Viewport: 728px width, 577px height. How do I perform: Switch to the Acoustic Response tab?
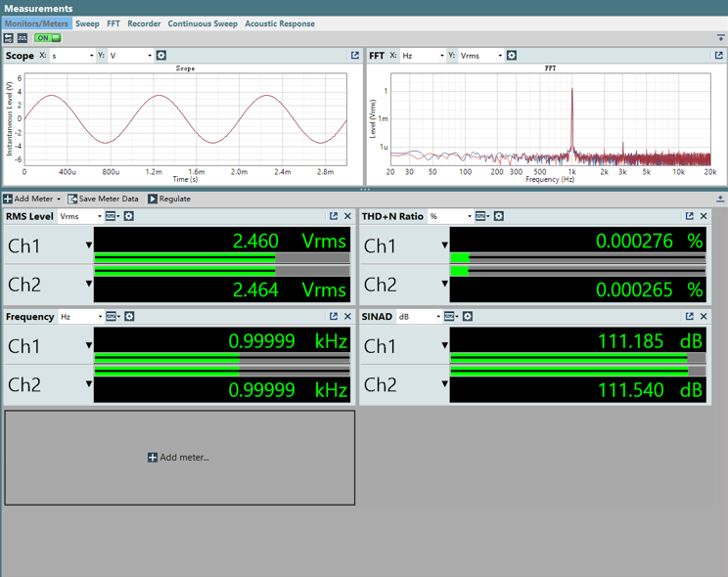point(280,23)
